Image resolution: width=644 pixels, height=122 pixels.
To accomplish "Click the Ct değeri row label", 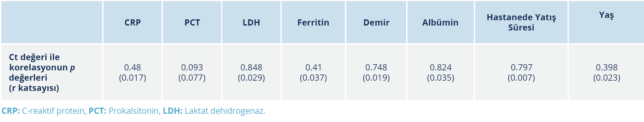I will pos(42,72).
